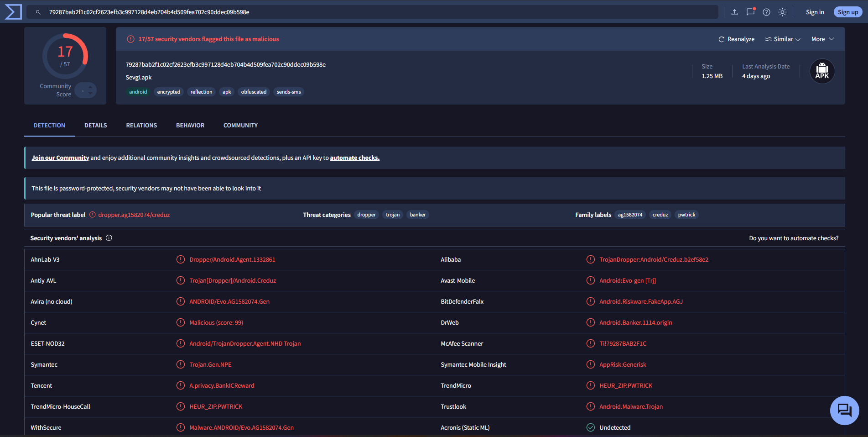Click dropper.ag1582074/creduz threat label
The height and width of the screenshot is (437, 868).
tap(134, 215)
